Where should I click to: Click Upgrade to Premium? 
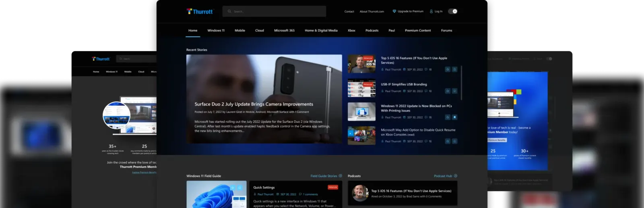pos(411,11)
